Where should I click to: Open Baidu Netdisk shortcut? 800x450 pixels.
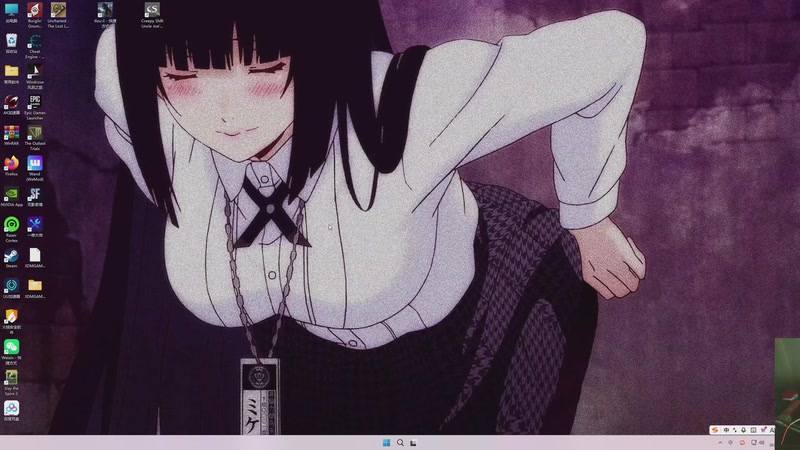click(11, 411)
